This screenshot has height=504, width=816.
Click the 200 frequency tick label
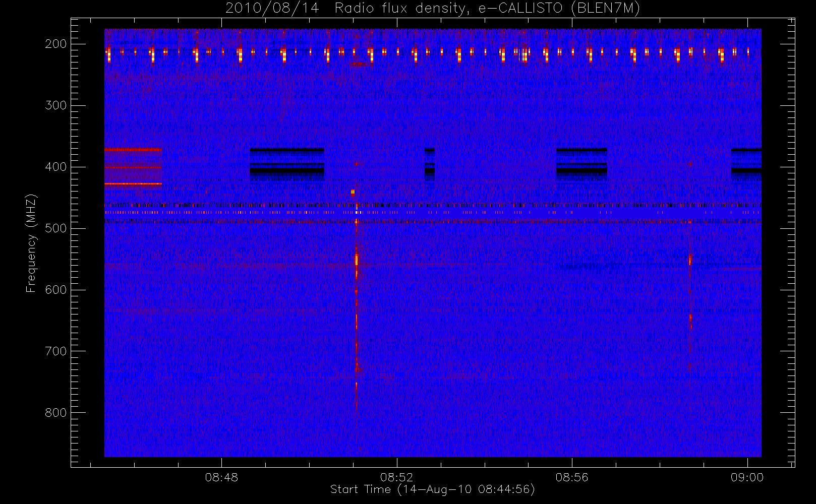(55, 44)
